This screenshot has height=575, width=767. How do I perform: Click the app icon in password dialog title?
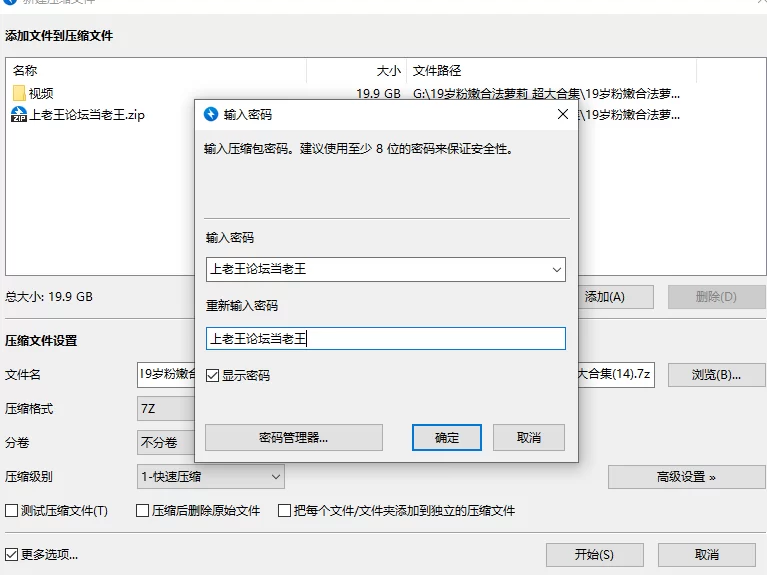pos(211,114)
